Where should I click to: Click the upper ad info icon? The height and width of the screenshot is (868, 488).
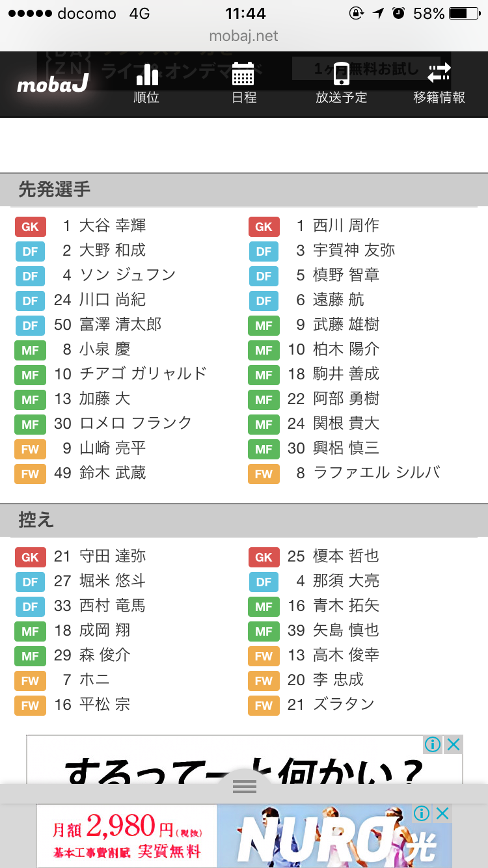tap(432, 744)
